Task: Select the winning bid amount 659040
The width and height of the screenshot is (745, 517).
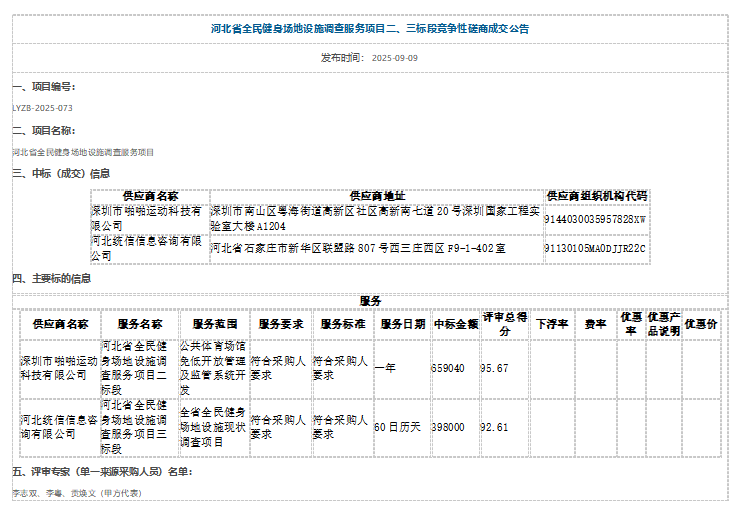Action: tap(448, 368)
